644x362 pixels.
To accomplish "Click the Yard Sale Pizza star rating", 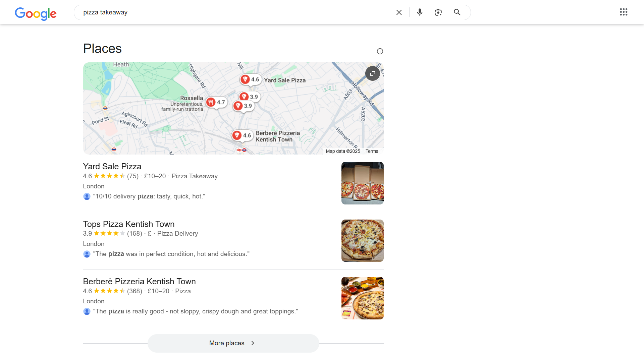I will pyautogui.click(x=109, y=176).
